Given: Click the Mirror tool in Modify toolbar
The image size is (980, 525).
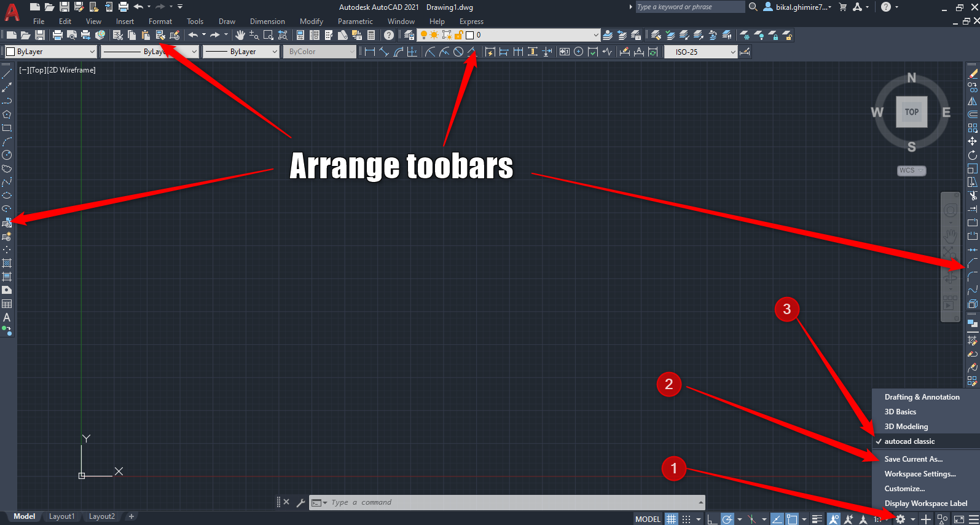Looking at the screenshot, I should point(973,101).
